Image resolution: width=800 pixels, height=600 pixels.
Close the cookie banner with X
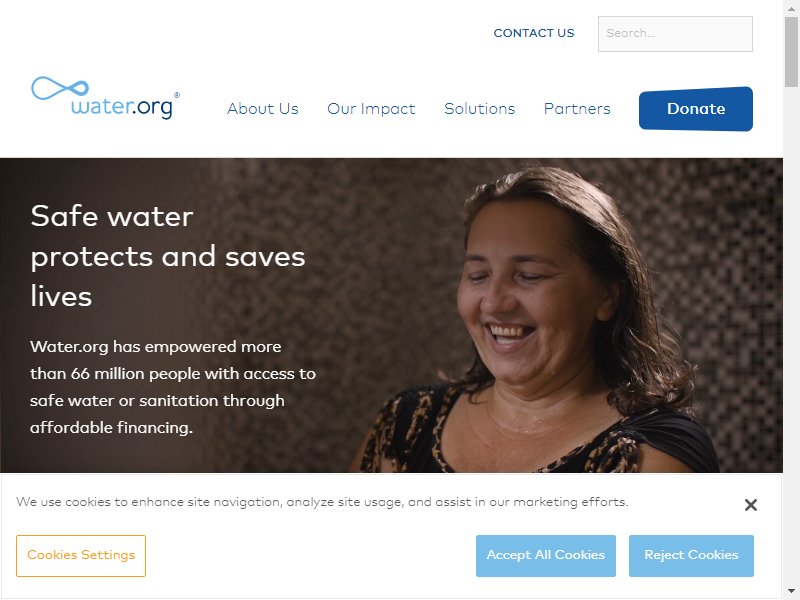tap(751, 505)
